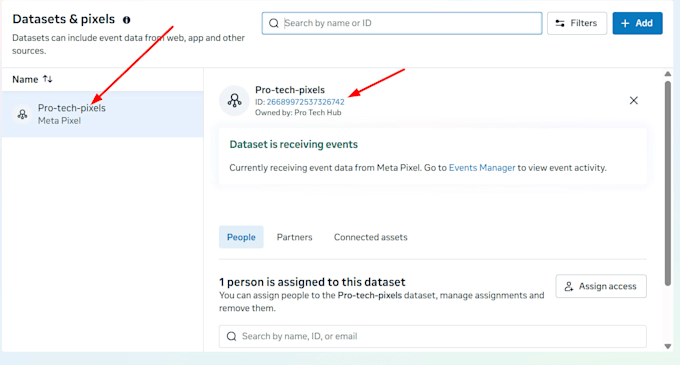
Task: Switch to the People tab
Action: click(x=241, y=237)
